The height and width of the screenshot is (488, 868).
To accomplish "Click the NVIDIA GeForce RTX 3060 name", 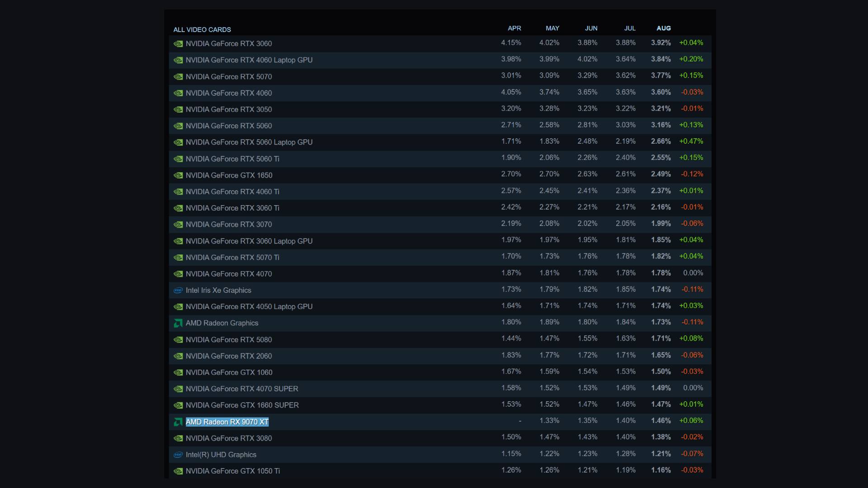I will click(x=229, y=44).
